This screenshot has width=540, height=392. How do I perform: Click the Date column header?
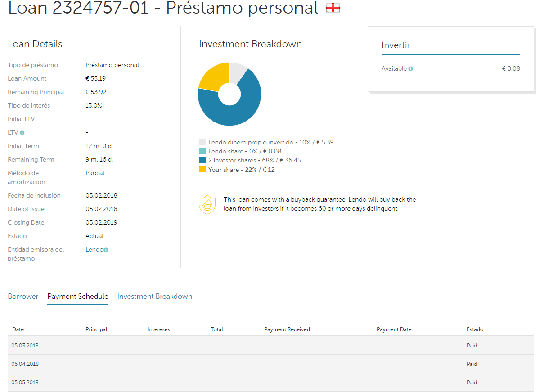[18, 329]
